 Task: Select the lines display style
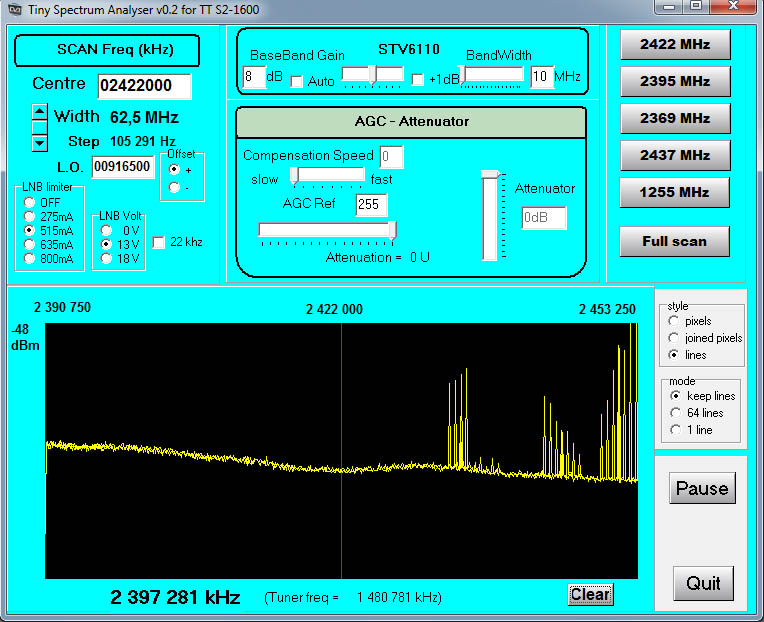click(x=673, y=355)
